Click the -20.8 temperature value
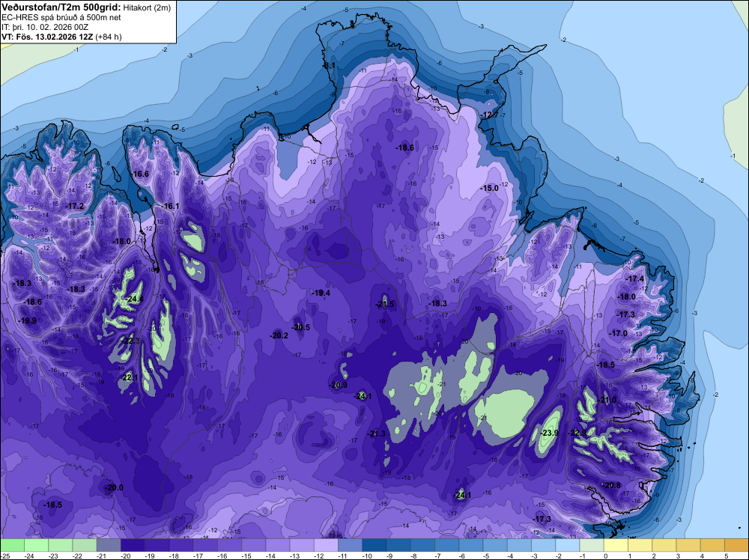 pyautogui.click(x=612, y=486)
